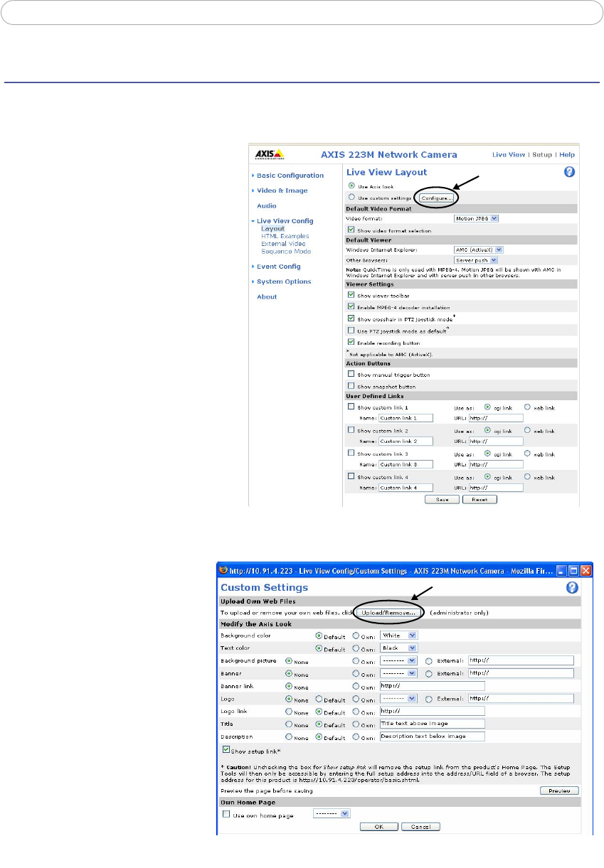
Task: Toggle Show setup link checkbox
Action: (226, 749)
